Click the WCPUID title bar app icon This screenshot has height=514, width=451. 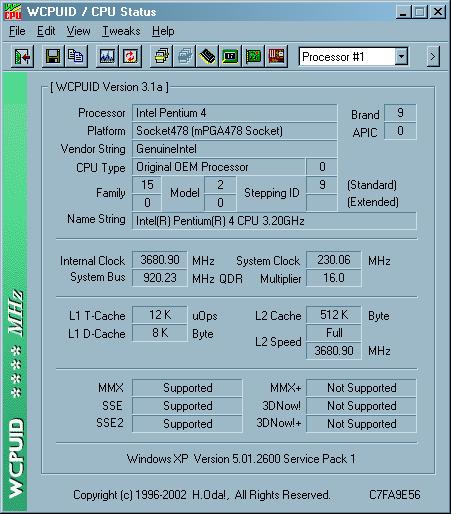13,12
